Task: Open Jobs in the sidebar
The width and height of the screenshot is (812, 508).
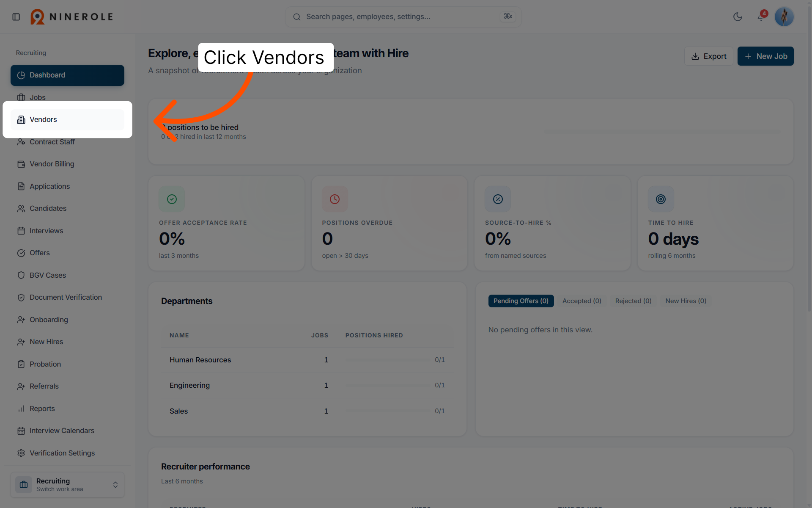Action: click(67, 97)
